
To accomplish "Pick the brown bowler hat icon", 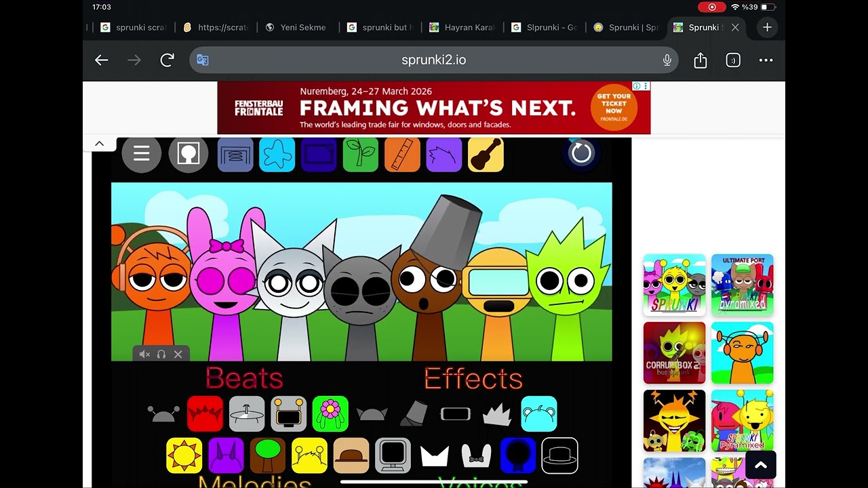I will 351,455.
